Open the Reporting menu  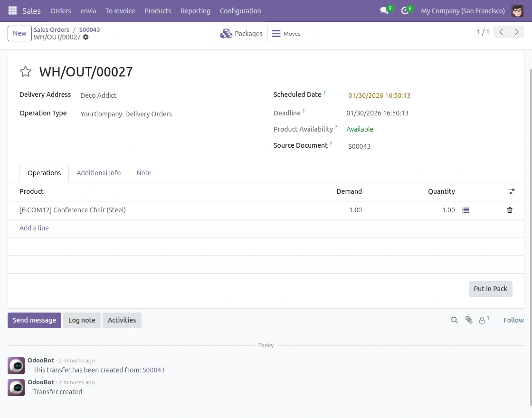tap(195, 11)
